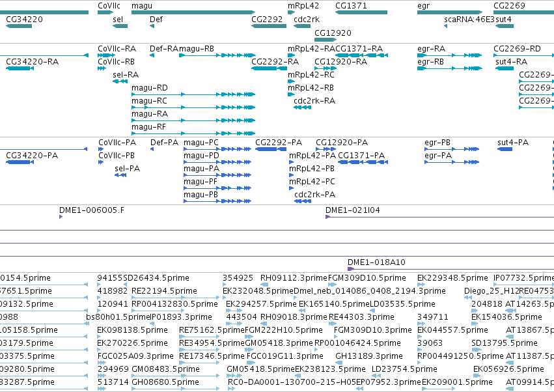Select the egr-PB protein feature
Screen dimensions: 554x392
pos(452,149)
